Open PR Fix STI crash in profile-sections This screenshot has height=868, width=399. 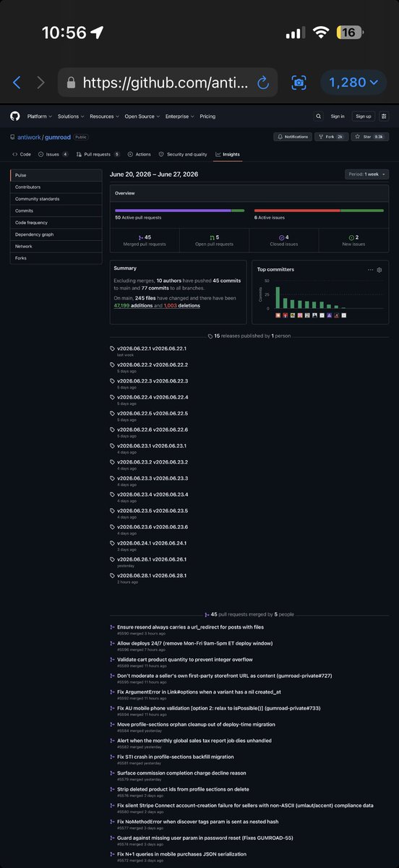pyautogui.click(x=176, y=757)
